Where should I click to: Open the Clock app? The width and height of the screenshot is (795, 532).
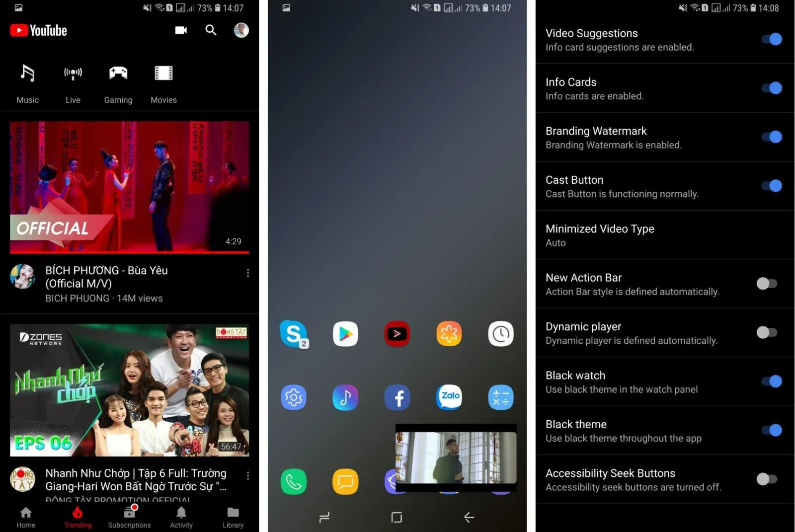click(x=501, y=334)
